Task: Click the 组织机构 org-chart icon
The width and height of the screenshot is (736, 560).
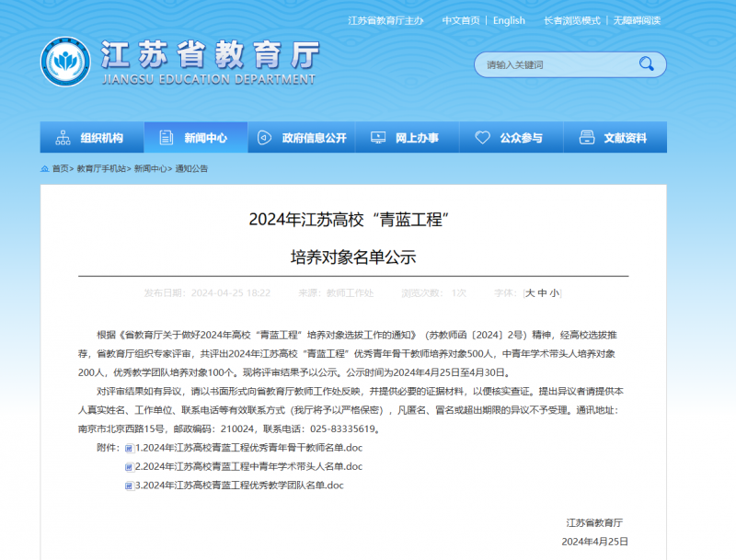Action: coord(63,138)
